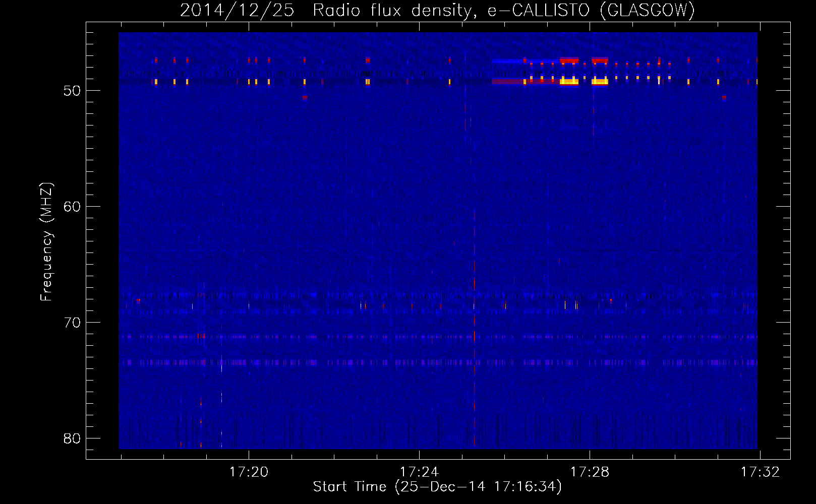Click the 'Frequency (MHZ)' axis label

(46, 242)
